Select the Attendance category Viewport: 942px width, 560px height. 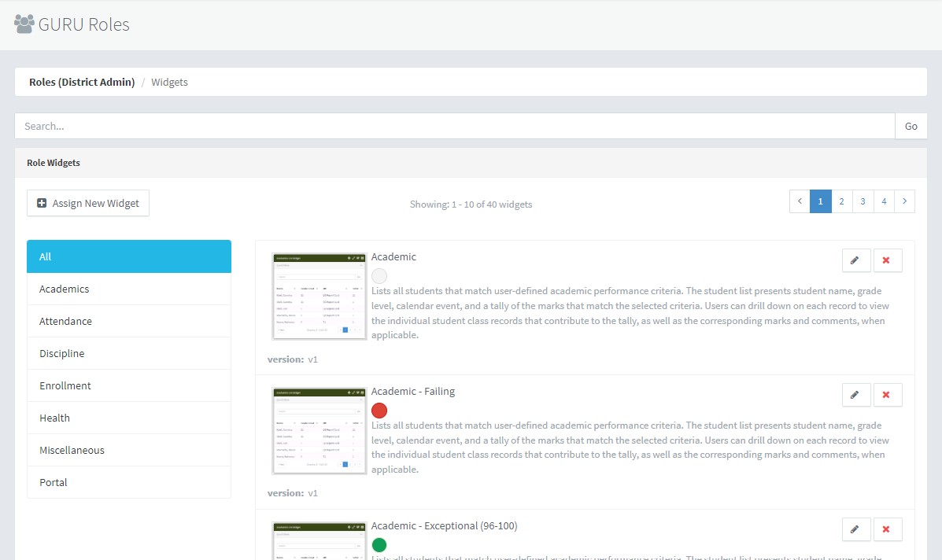[x=129, y=321]
